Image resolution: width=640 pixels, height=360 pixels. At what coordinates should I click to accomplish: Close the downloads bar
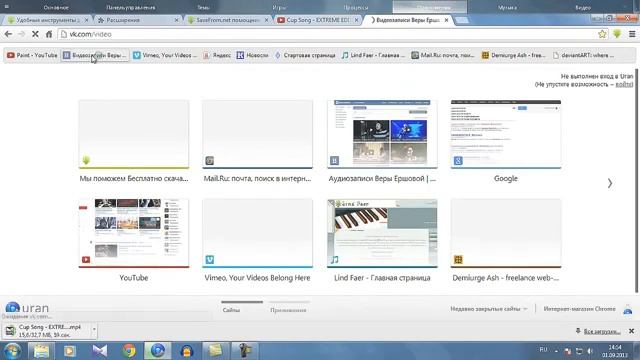point(631,331)
